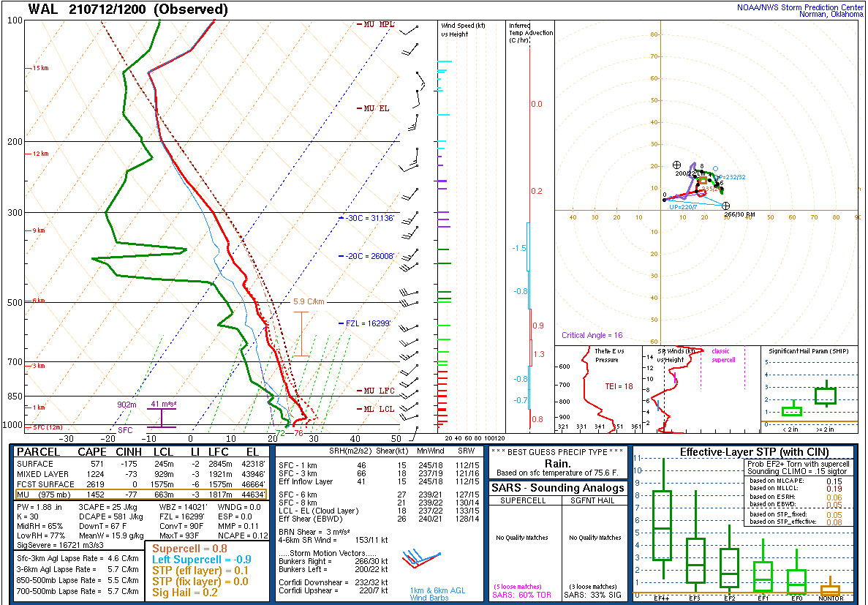This screenshot has width=868, height=605.
Task: Click the "SRH(m2/s2)" column header
Action: click(352, 452)
